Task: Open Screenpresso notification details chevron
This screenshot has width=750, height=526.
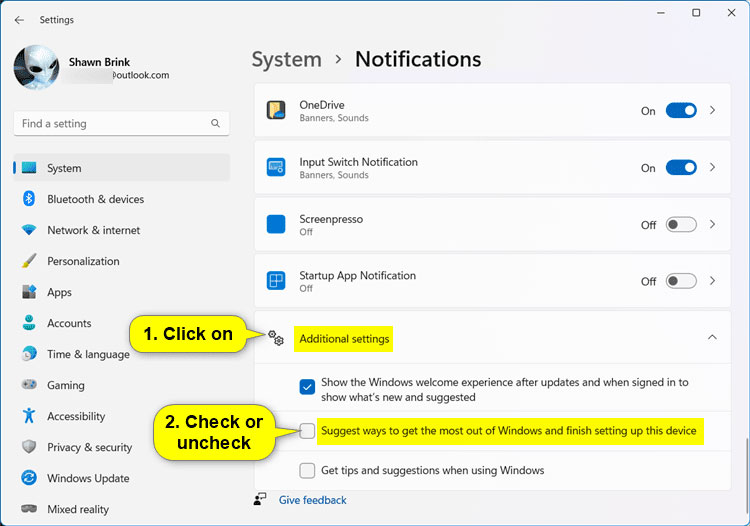Action: click(x=712, y=224)
